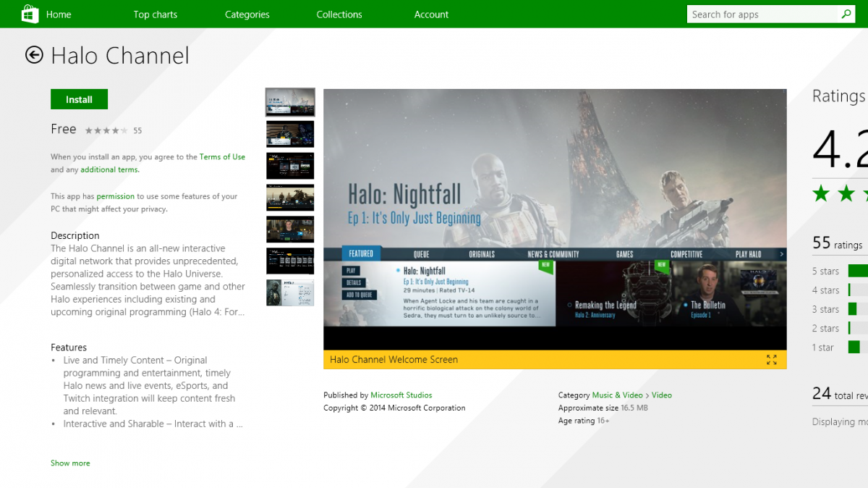
Task: Click the "5 stars" rating row label
Action: pos(825,272)
